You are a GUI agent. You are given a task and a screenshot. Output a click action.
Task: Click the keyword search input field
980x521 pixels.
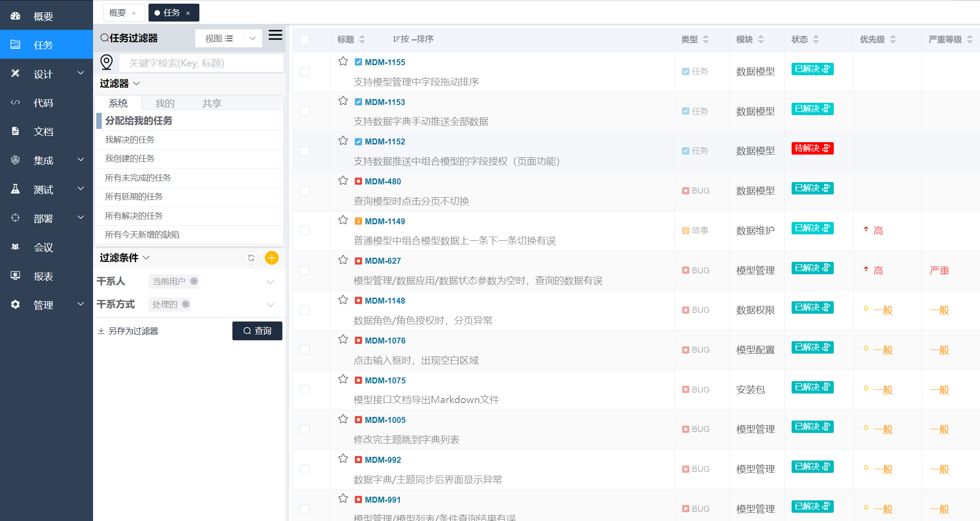coord(201,63)
